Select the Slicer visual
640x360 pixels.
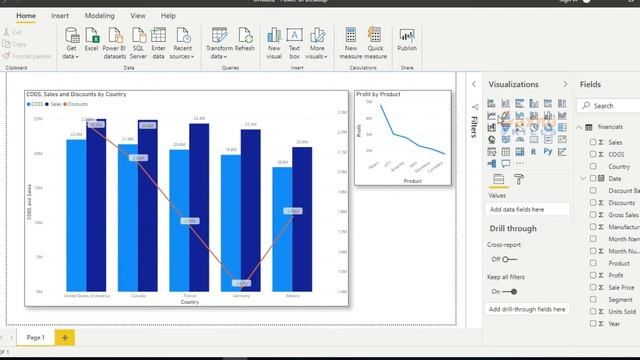491,152
